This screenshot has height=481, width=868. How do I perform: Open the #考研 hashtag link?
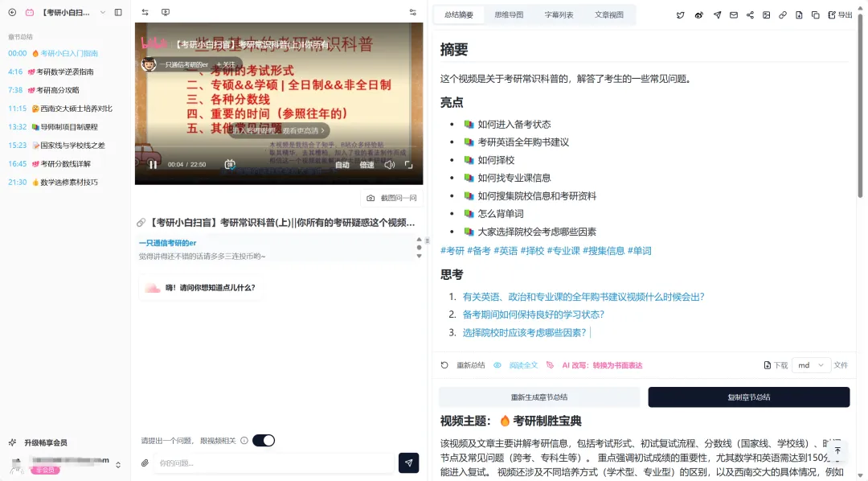click(x=451, y=250)
